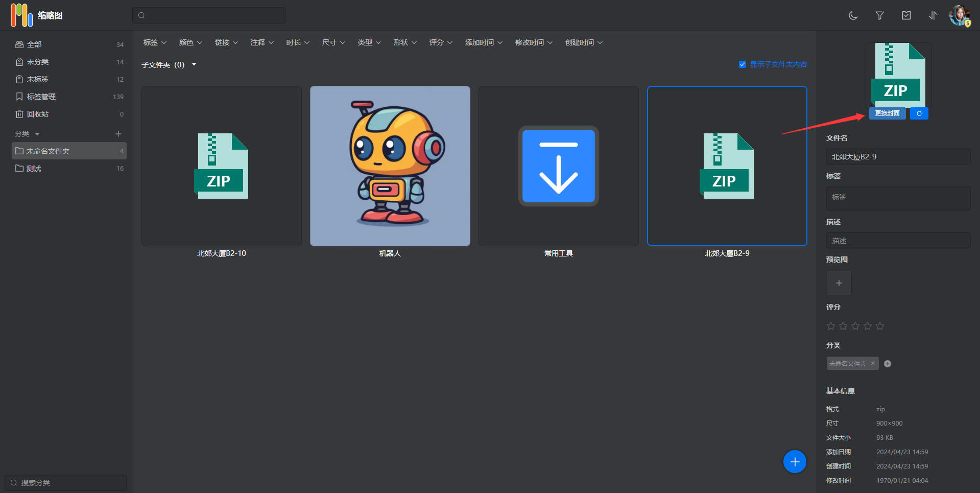Viewport: 980px width, 493px height.
Task: Expand the 标签 filter dropdown
Action: (x=155, y=42)
